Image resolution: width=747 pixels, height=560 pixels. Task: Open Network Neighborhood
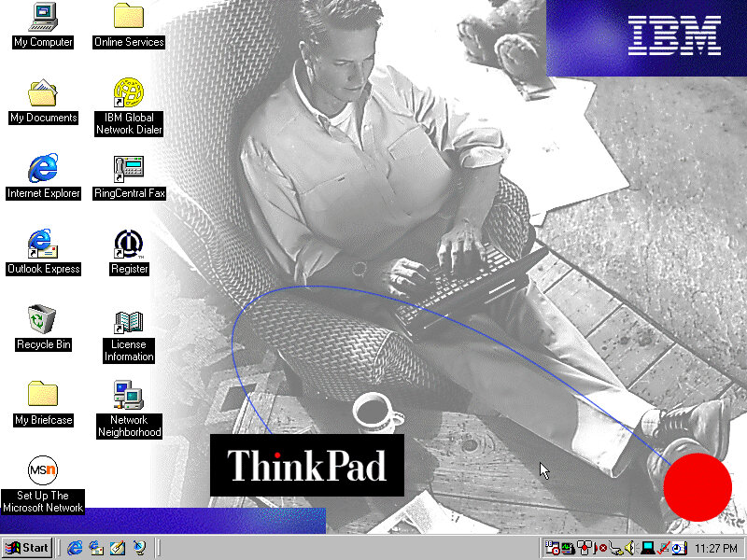129,395
